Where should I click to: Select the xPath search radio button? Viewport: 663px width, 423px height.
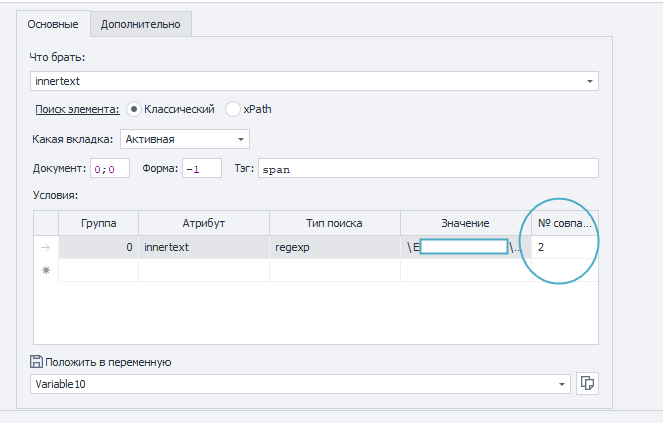click(233, 109)
